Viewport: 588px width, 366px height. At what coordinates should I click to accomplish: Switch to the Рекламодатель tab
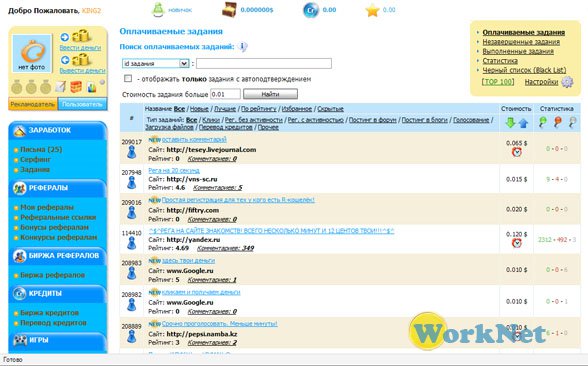tap(33, 104)
